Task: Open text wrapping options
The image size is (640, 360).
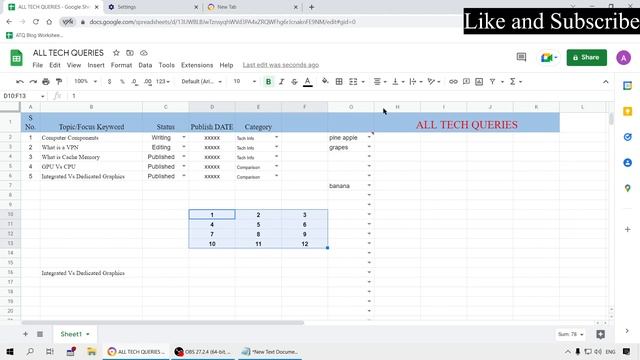Action: pyautogui.click(x=416, y=82)
